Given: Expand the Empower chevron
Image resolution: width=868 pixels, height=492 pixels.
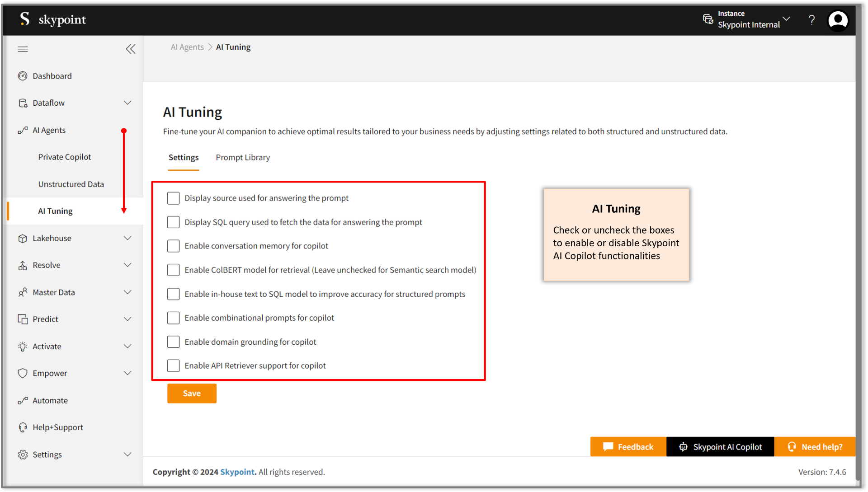Looking at the screenshot, I should [127, 373].
